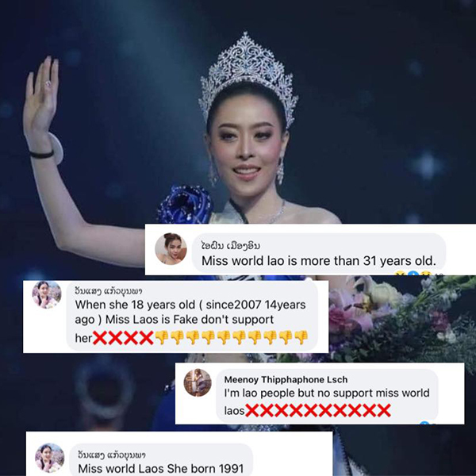The image size is (476, 476).
Task: Open the avatar next to the 'When she 18 years old' comment
Action: [x=47, y=294]
